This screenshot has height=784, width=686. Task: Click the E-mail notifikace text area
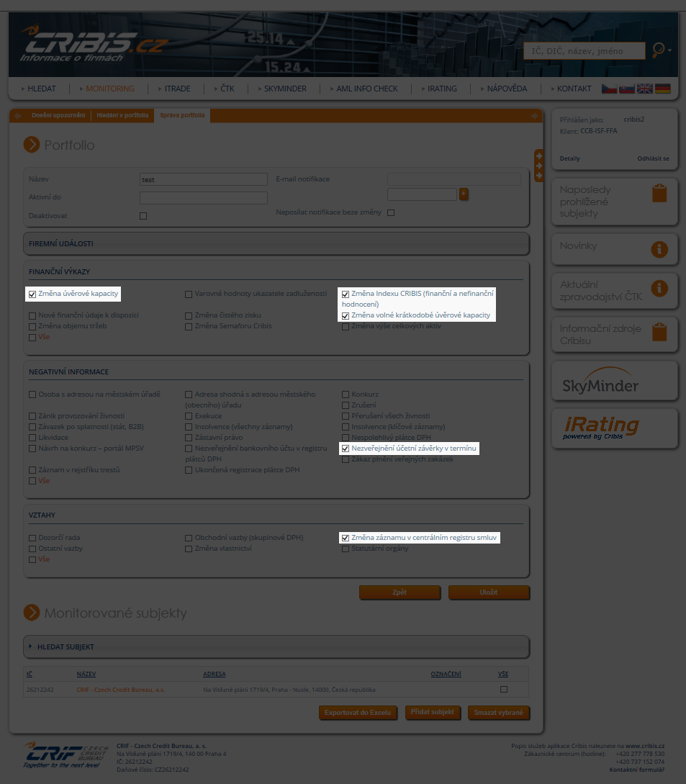[454, 179]
